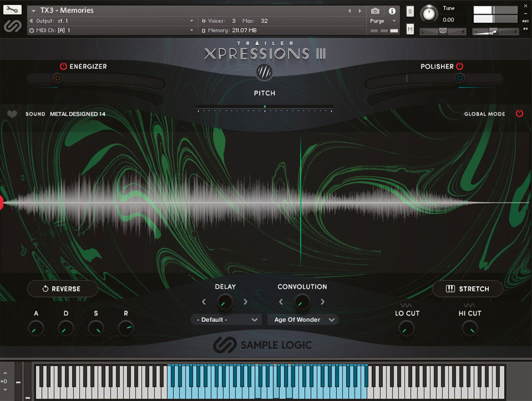This screenshot has height=401, width=532.
Task: Close the instrument with the X button
Action: coord(525,6)
